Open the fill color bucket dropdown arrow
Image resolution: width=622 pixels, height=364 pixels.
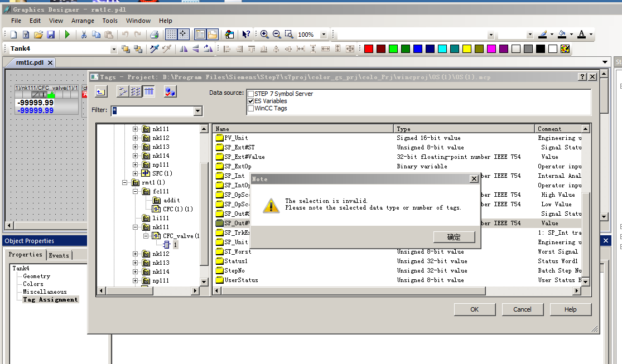(x=572, y=35)
